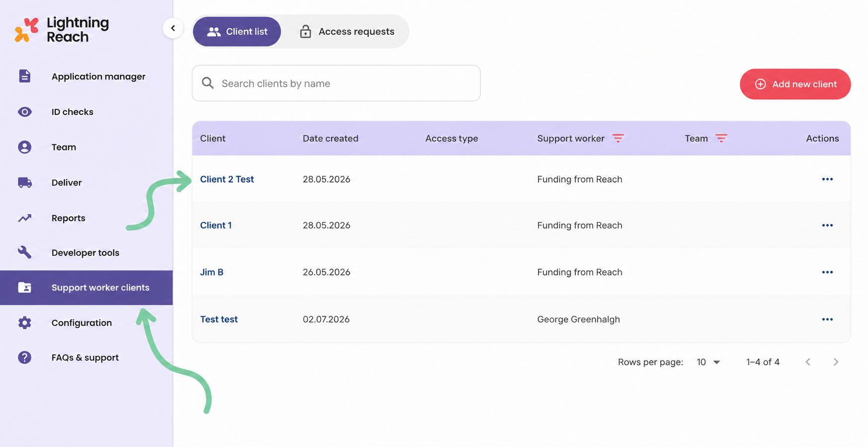Switch to Access requests tab
The height and width of the screenshot is (447, 868).
pos(347,31)
